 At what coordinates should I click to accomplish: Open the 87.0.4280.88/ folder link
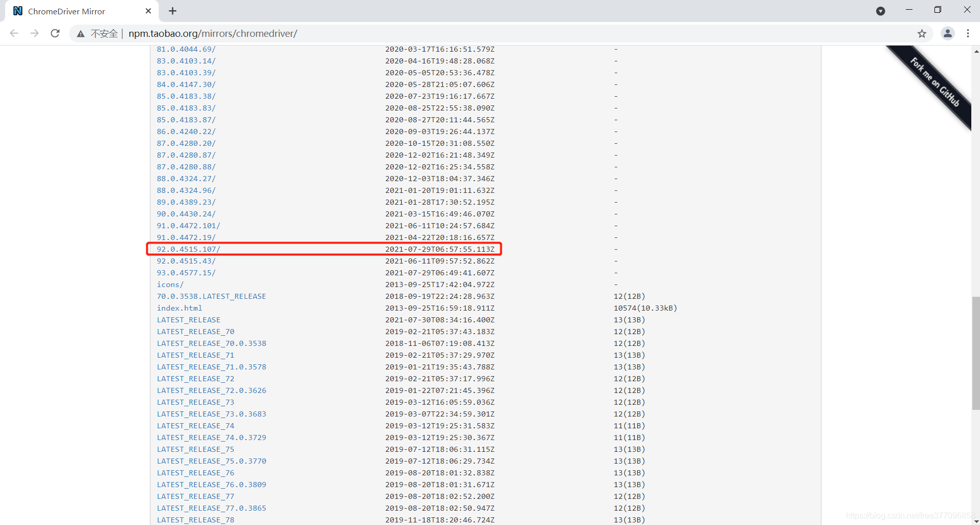pos(186,167)
